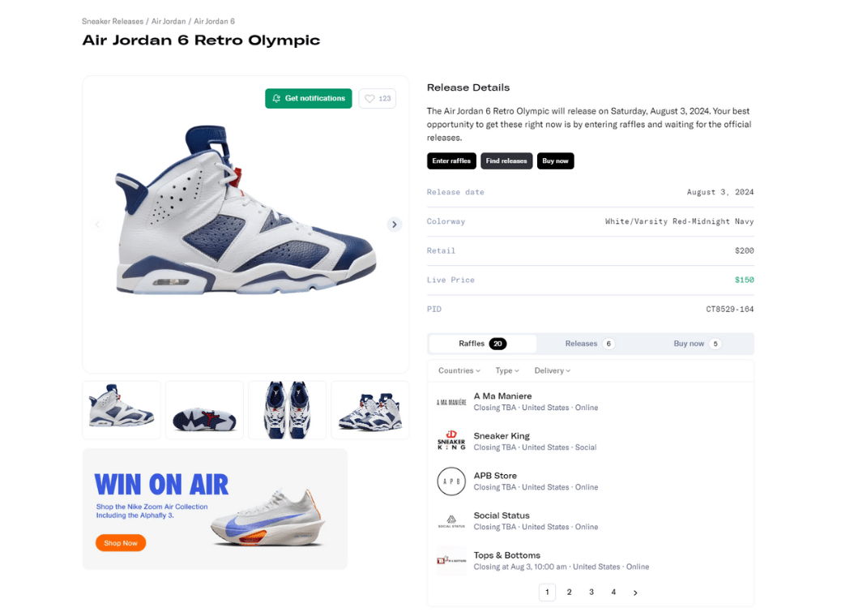867x616 pixels.
Task: Open the Sneaker King logo
Action: point(451,441)
